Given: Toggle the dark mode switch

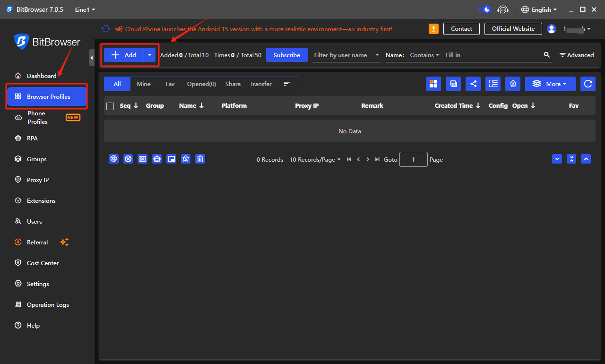Looking at the screenshot, I should pyautogui.click(x=484, y=9).
